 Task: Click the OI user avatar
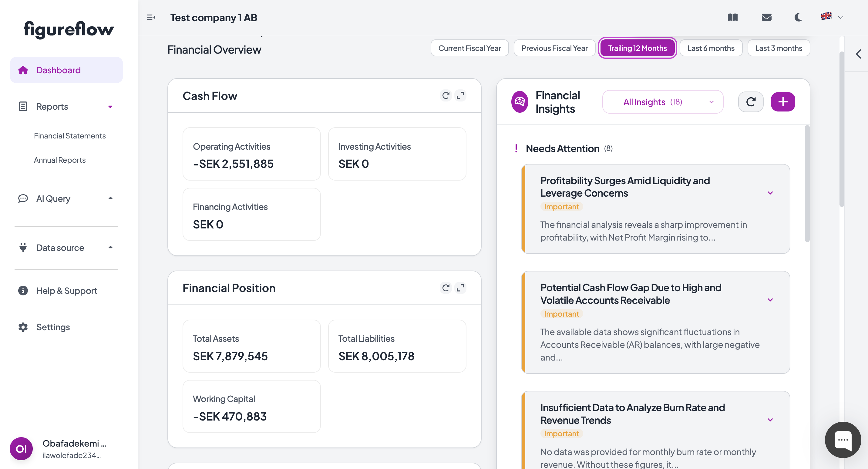pyautogui.click(x=21, y=448)
